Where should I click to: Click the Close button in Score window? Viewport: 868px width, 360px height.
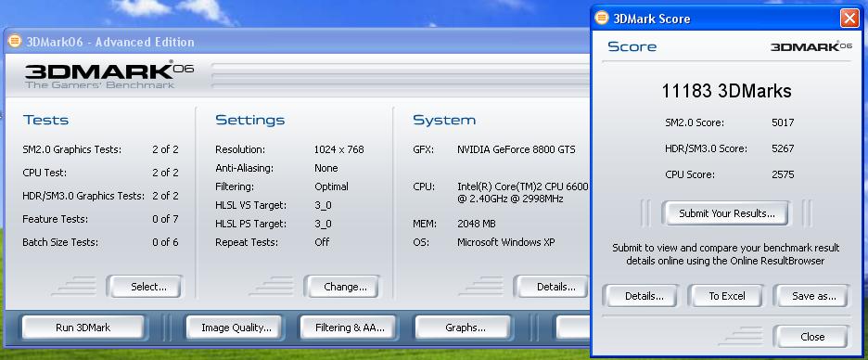pos(811,337)
